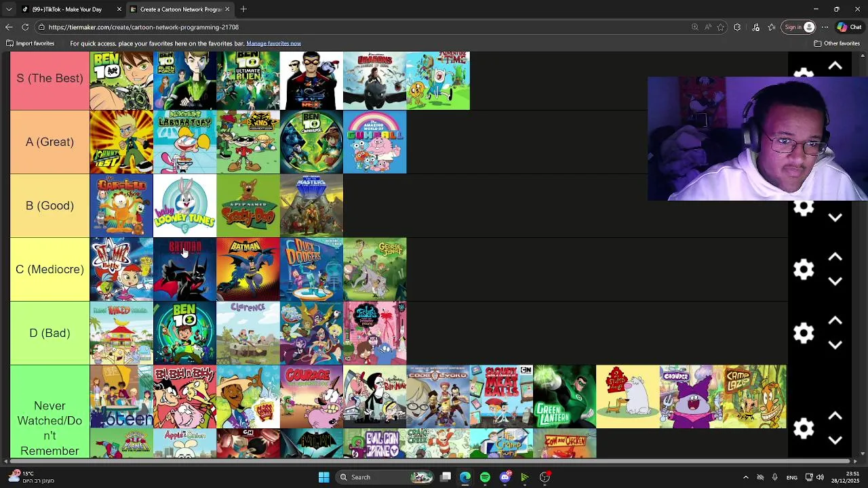Add page to favorites star icon
The height and width of the screenshot is (488, 868).
click(720, 27)
